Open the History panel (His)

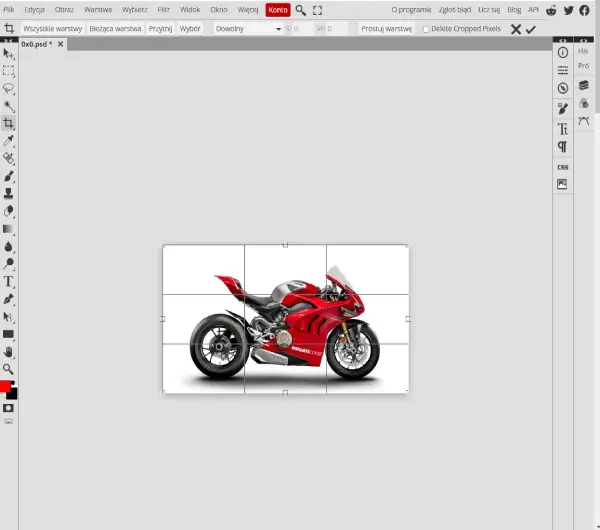tap(583, 51)
